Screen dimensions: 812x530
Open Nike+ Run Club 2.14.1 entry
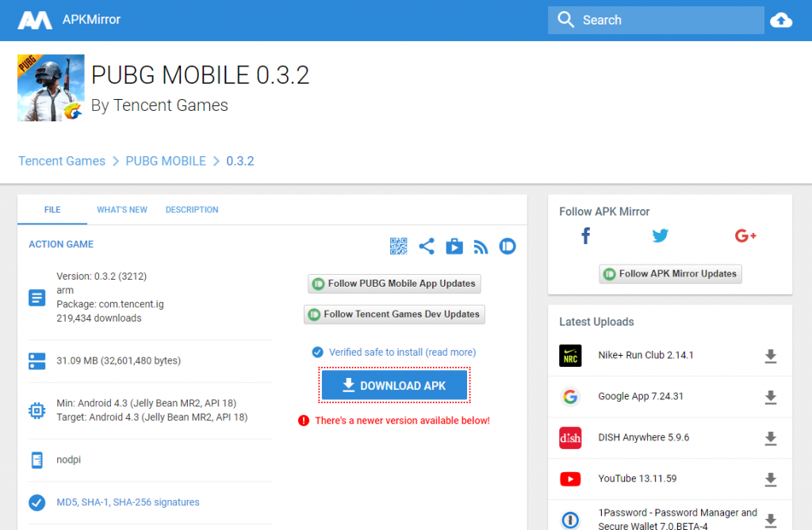(x=645, y=355)
